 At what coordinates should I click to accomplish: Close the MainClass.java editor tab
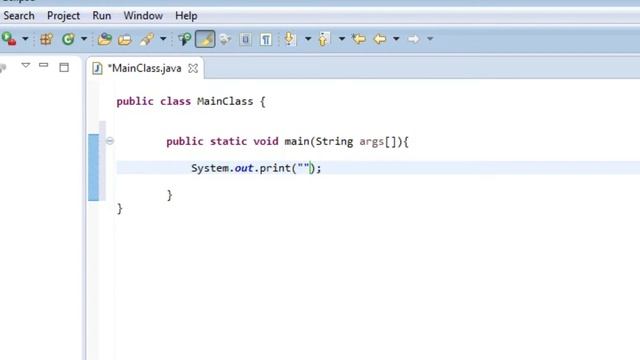(x=193, y=69)
